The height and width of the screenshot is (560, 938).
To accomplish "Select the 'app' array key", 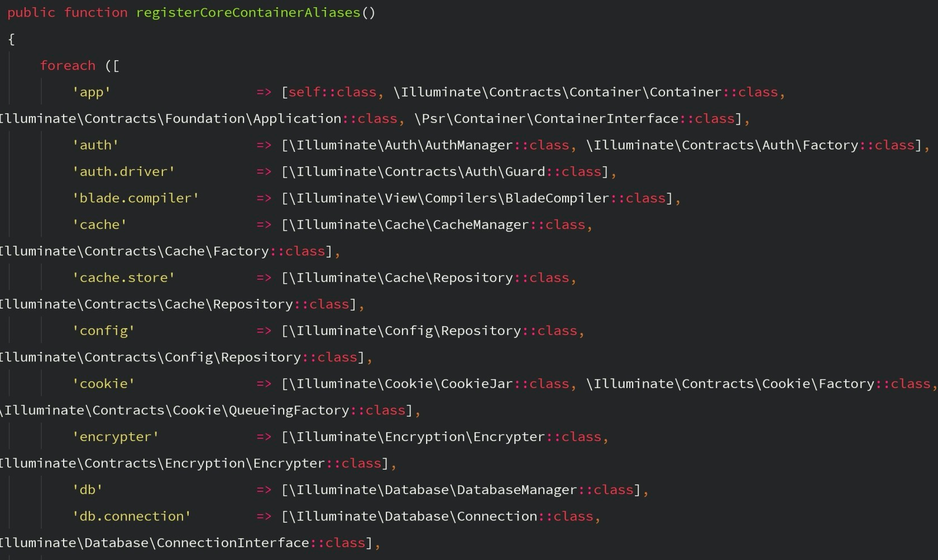I will pyautogui.click(x=92, y=92).
